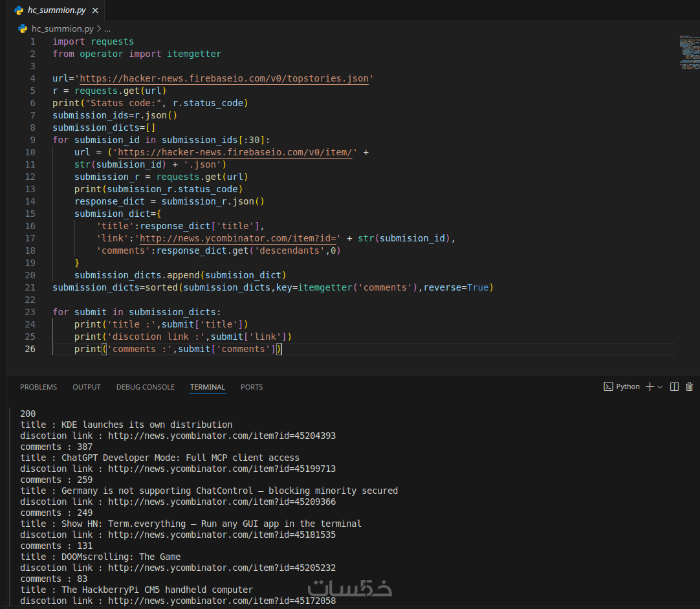Screen dimensions: 700x609
Task: Select the hc_summion.py editor tab
Action: click(56, 10)
